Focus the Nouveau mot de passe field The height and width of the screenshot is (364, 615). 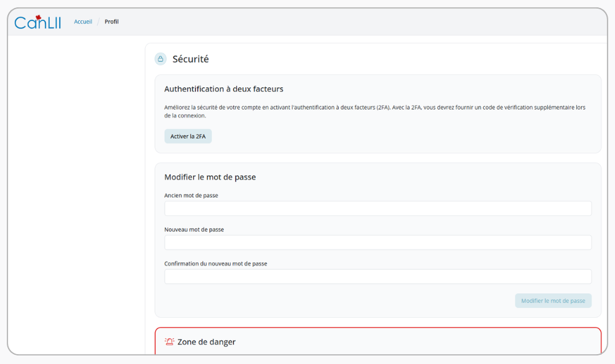378,242
